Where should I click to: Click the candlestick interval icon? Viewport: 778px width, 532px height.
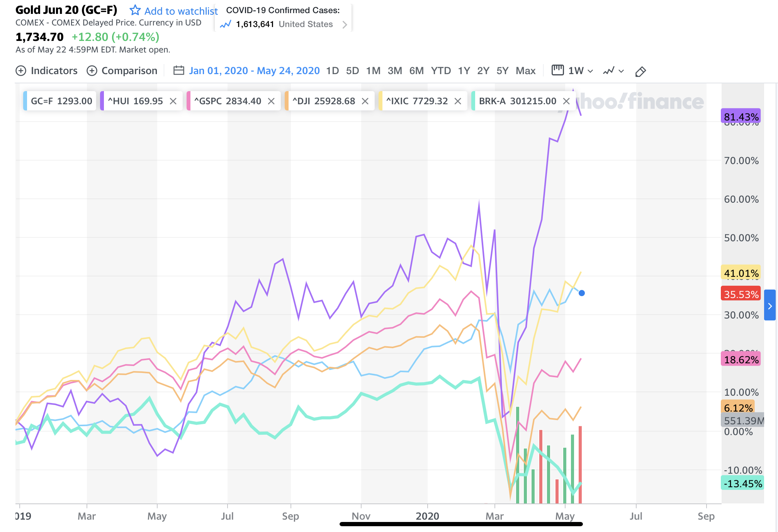(x=557, y=70)
